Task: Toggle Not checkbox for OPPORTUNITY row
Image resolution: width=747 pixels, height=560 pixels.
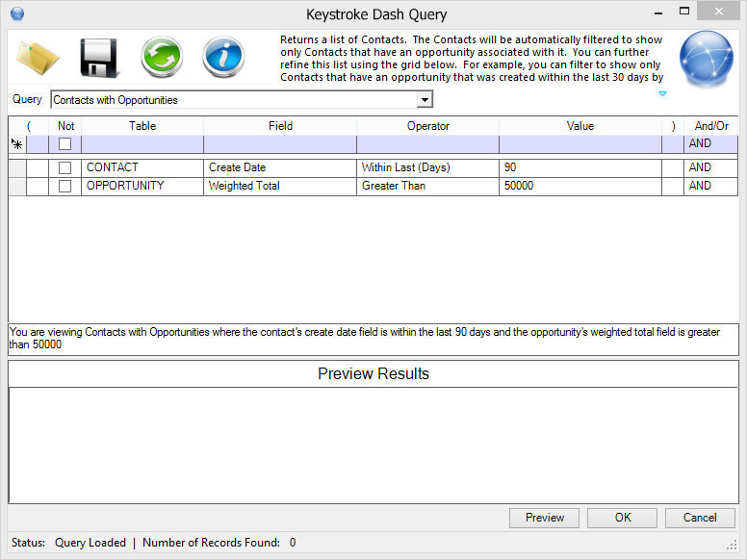Action: point(64,186)
